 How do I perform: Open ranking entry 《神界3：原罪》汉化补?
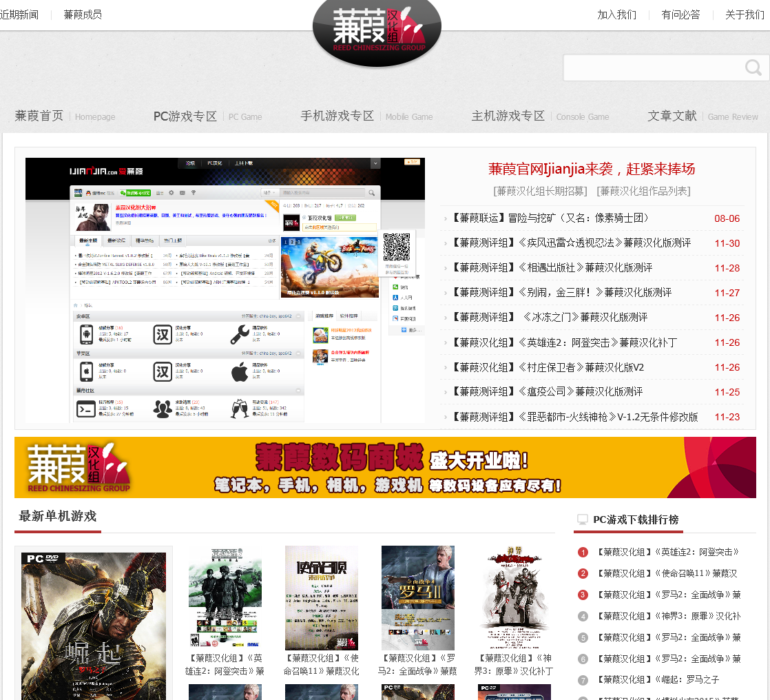pyautogui.click(x=669, y=616)
